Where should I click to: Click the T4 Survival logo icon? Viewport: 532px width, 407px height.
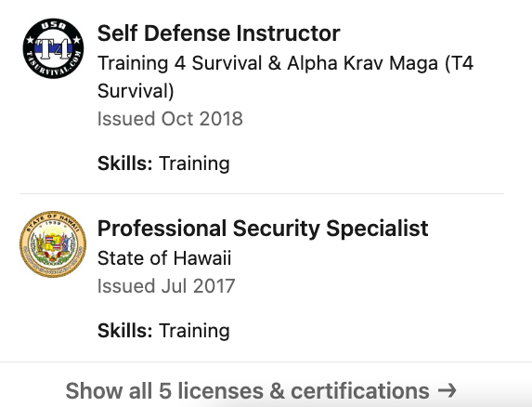click(x=53, y=48)
